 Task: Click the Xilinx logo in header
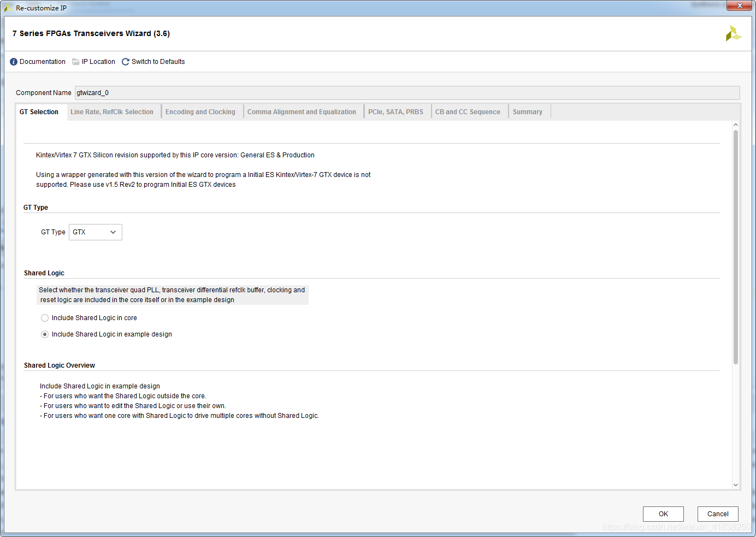coord(734,33)
